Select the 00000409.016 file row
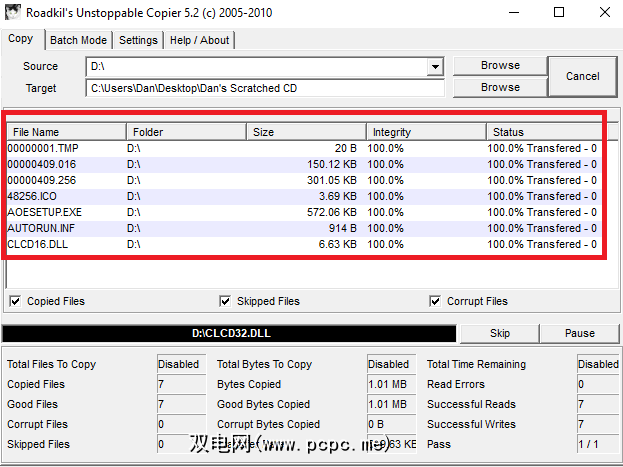This screenshot has height=467, width=623. click(x=304, y=165)
